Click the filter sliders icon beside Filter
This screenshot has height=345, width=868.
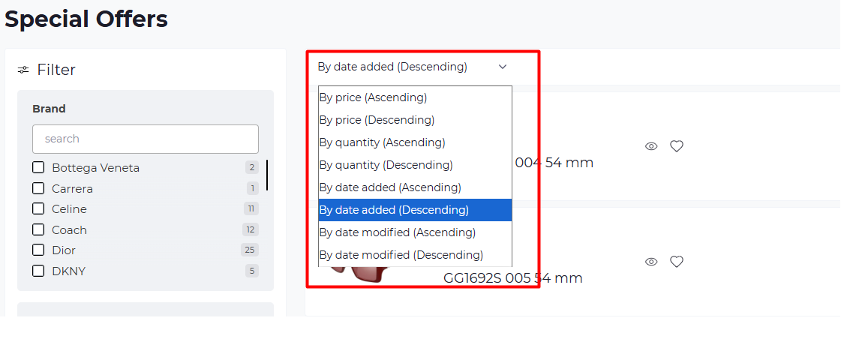pyautogui.click(x=23, y=70)
